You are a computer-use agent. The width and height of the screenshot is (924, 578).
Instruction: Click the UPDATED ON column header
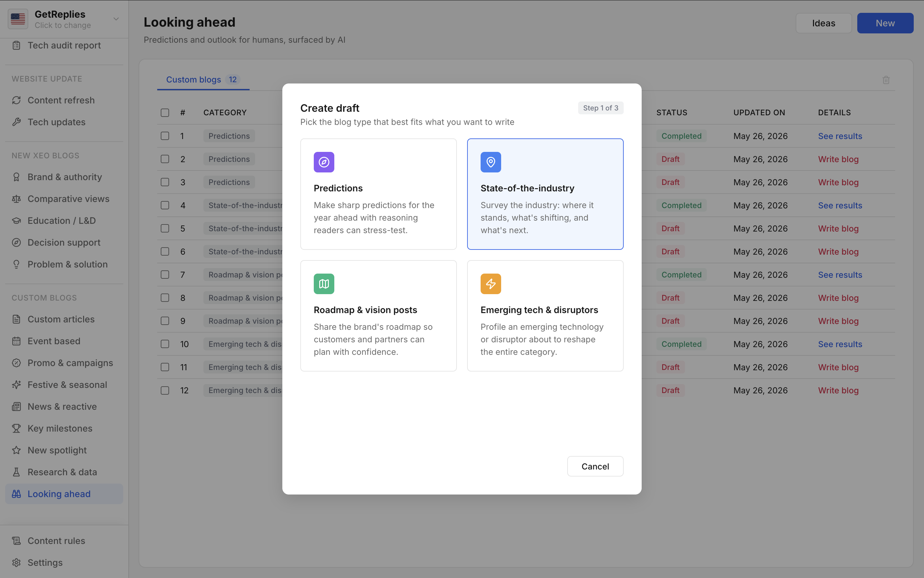pos(759,112)
